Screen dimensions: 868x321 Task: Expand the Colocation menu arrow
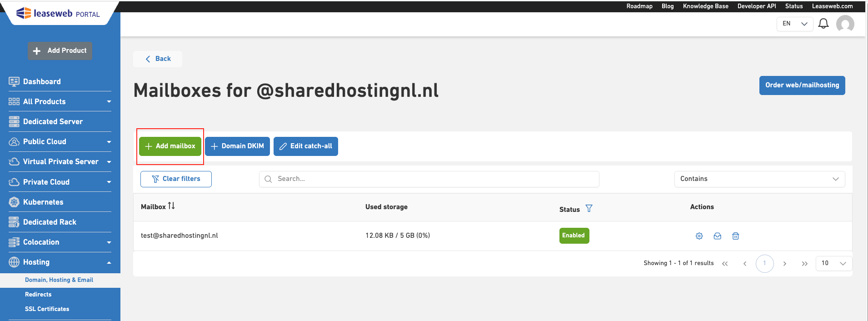109,242
